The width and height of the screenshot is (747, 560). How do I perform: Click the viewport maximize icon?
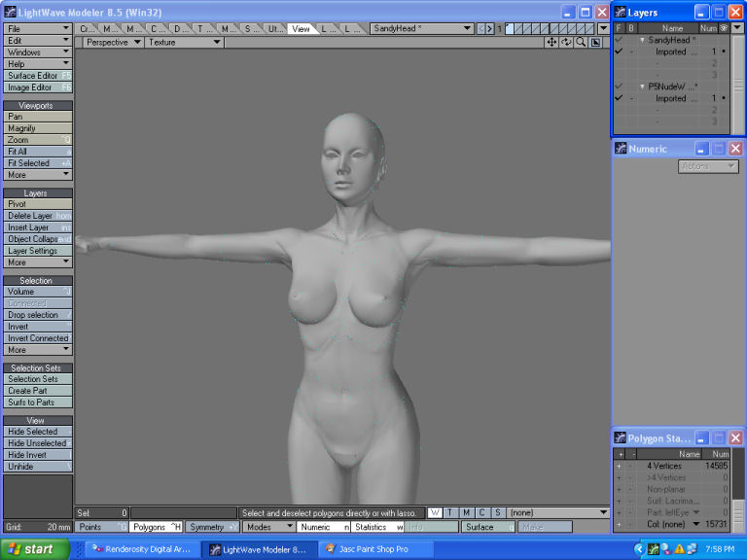coord(595,43)
